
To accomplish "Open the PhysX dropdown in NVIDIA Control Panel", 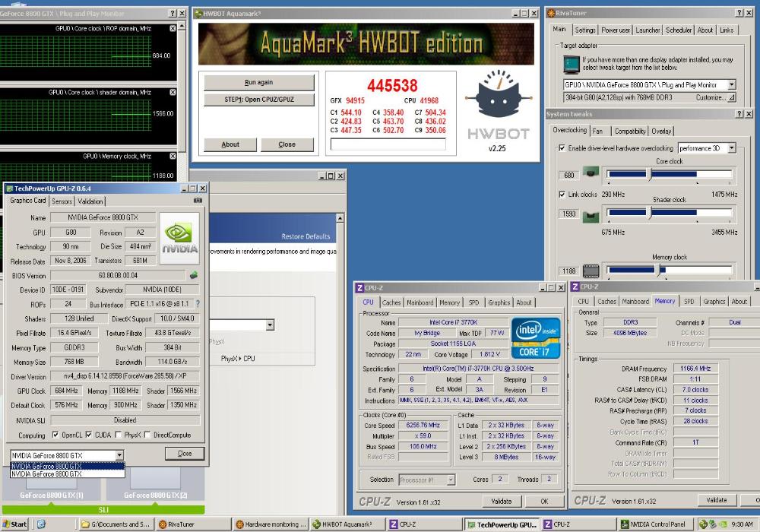I will pos(270,325).
